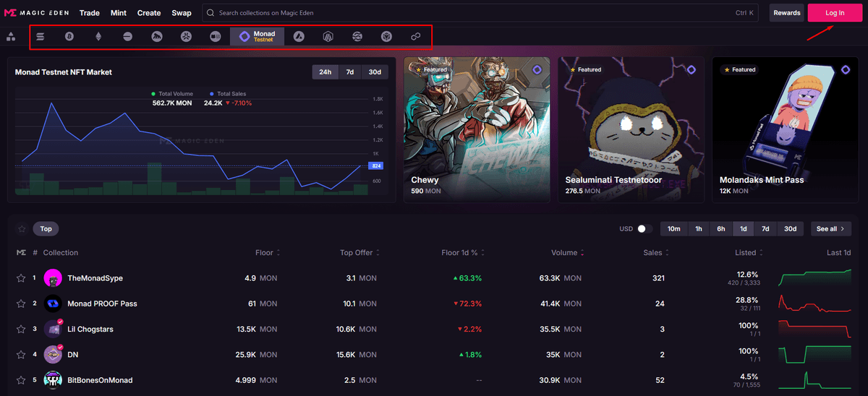Click BitBonesOnMonad collection avatar
The height and width of the screenshot is (396, 868).
pos(53,380)
